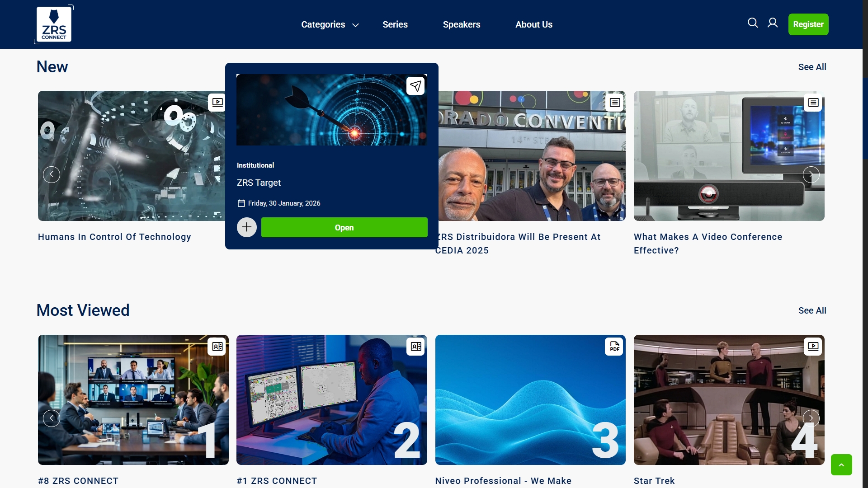Click the Niveo Professional - We Make title
Viewport: 868px width, 488px height.
tap(503, 481)
